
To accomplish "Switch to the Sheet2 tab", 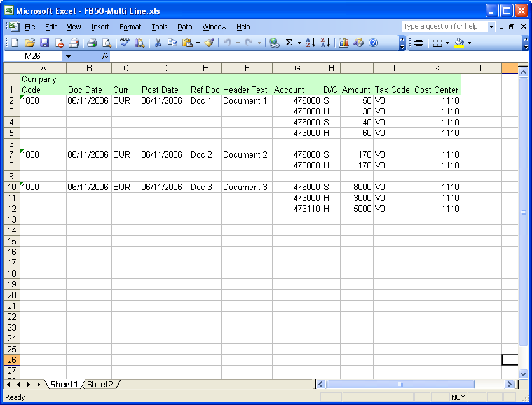I will pos(100,384).
